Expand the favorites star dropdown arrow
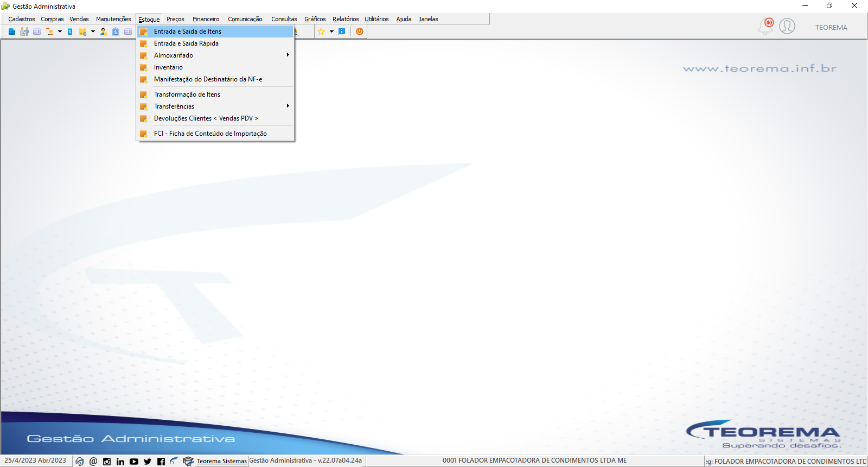Viewport: 868px width, 467px height. click(x=331, y=31)
